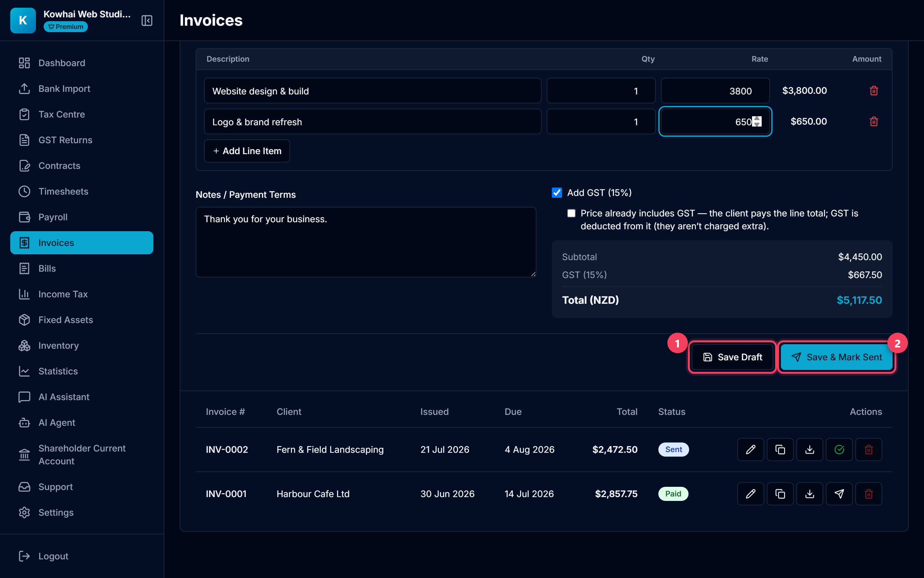
Task: Focus quantity field for Website design & build
Action: pos(601,91)
